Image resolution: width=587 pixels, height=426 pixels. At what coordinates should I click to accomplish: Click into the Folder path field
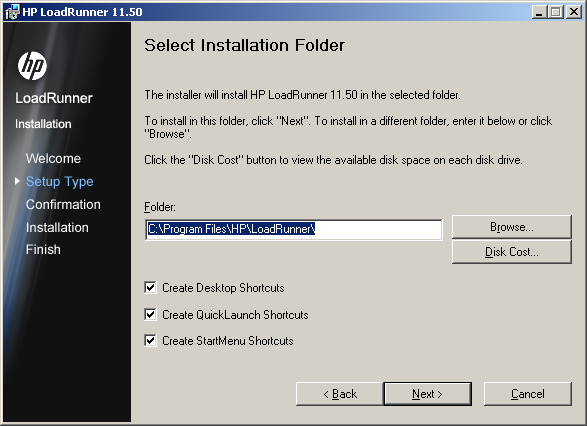click(x=294, y=229)
